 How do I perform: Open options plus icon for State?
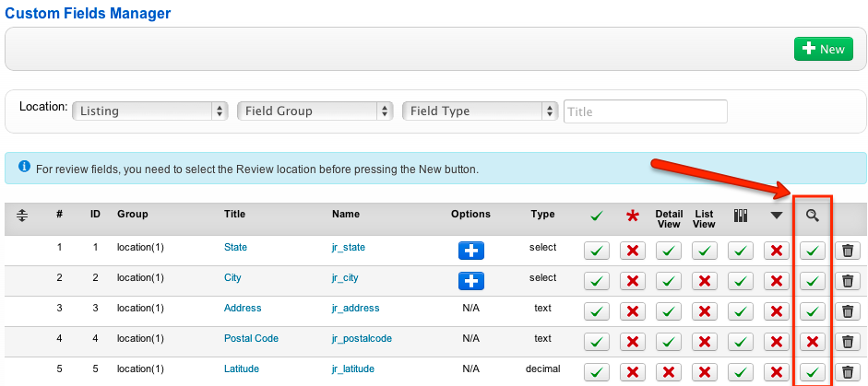[470, 251]
